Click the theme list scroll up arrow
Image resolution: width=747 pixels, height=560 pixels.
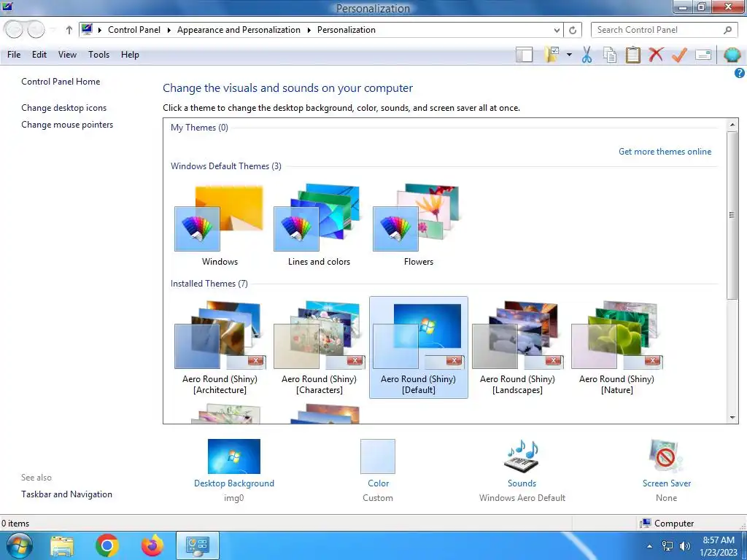click(x=732, y=125)
